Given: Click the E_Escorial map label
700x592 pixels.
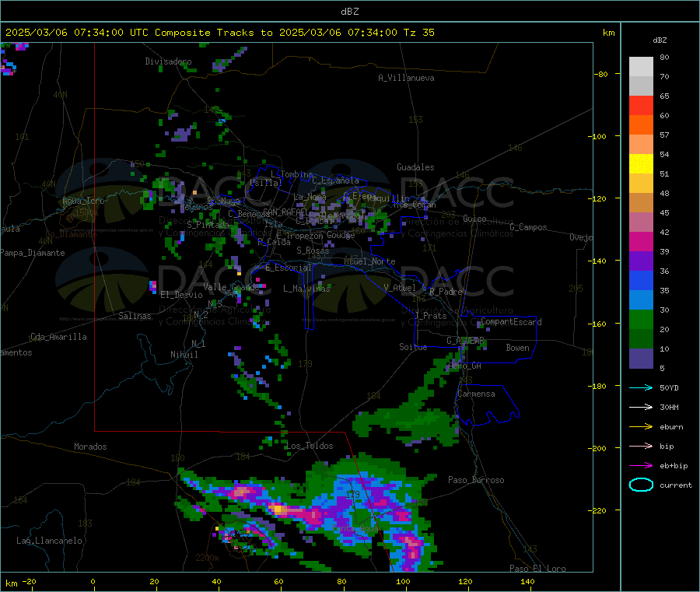Looking at the screenshot, I should 289,268.
